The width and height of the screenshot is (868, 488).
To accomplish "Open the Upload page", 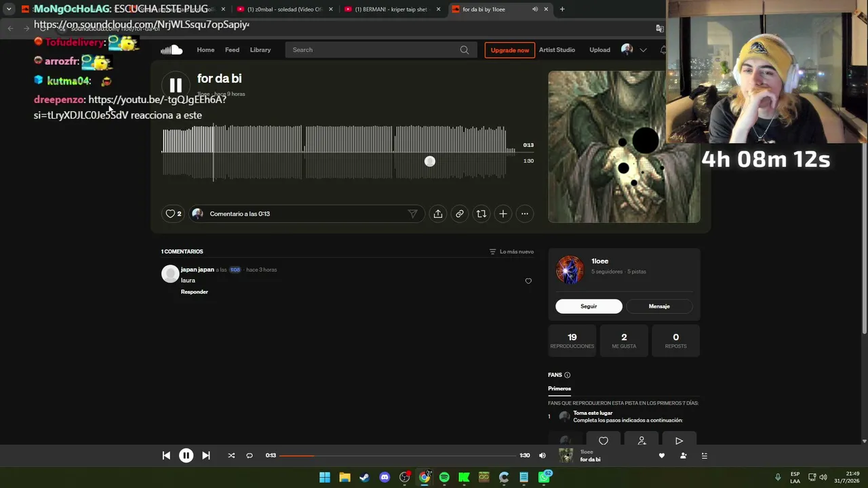I will (599, 49).
